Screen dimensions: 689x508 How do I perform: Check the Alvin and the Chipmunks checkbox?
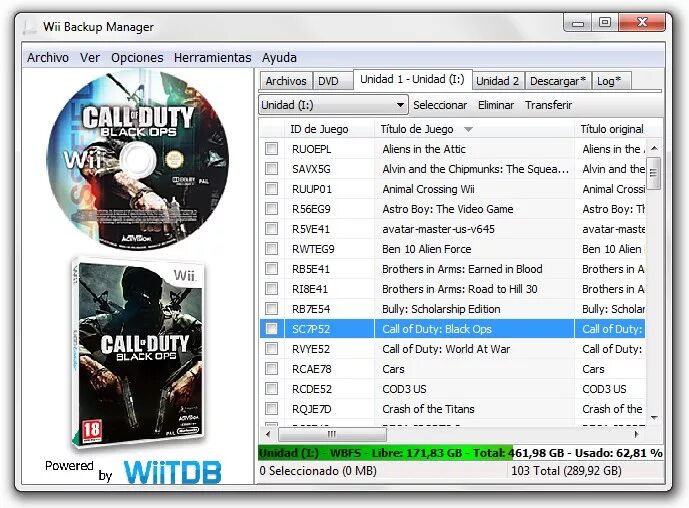coord(272,168)
